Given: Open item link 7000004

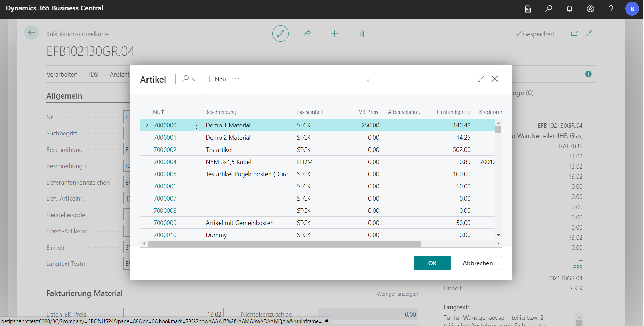Looking at the screenshot, I should tap(165, 162).
